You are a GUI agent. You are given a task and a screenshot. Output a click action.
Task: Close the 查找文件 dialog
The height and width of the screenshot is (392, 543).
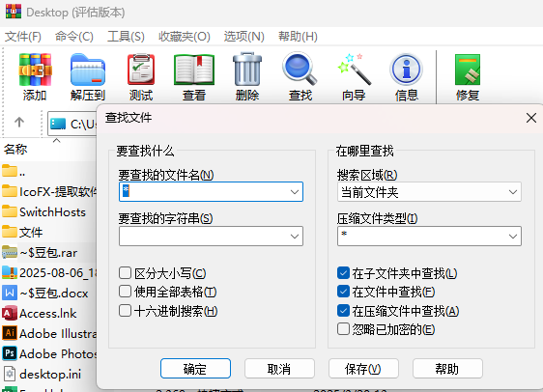point(531,118)
